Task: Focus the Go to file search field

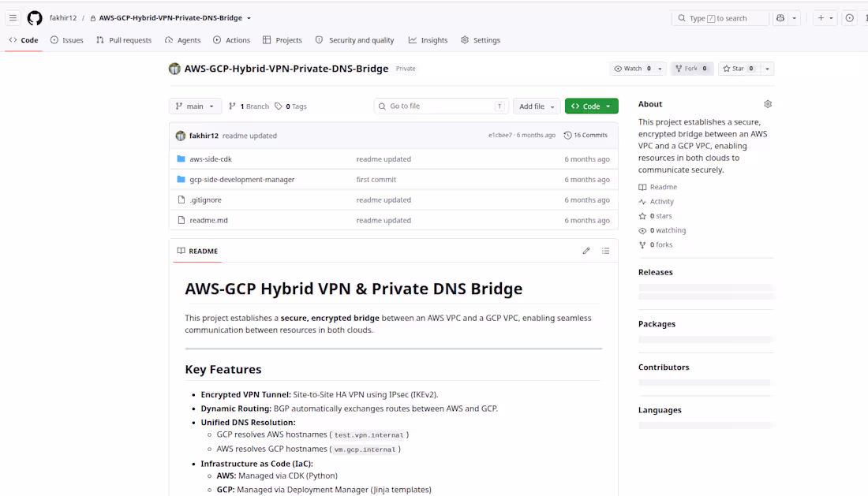Action: pos(440,106)
